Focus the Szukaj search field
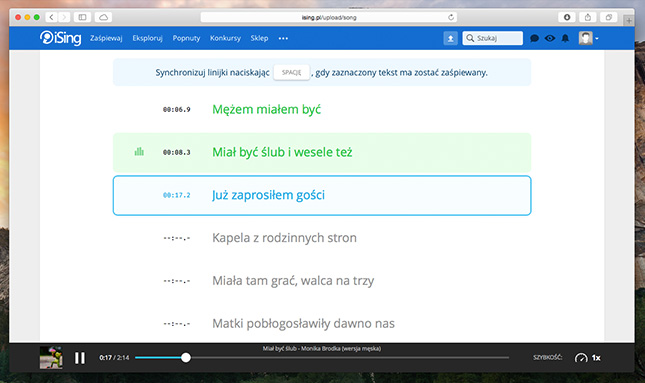 pyautogui.click(x=492, y=38)
